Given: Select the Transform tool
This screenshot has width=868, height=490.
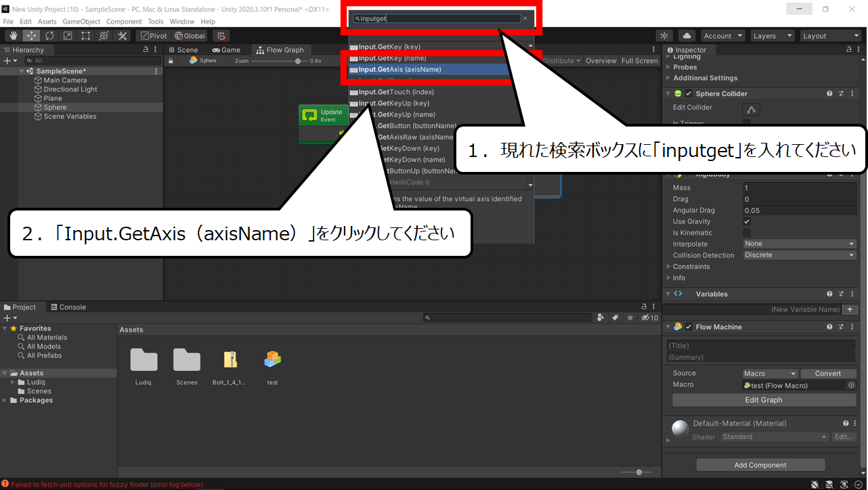Looking at the screenshot, I should coord(104,36).
